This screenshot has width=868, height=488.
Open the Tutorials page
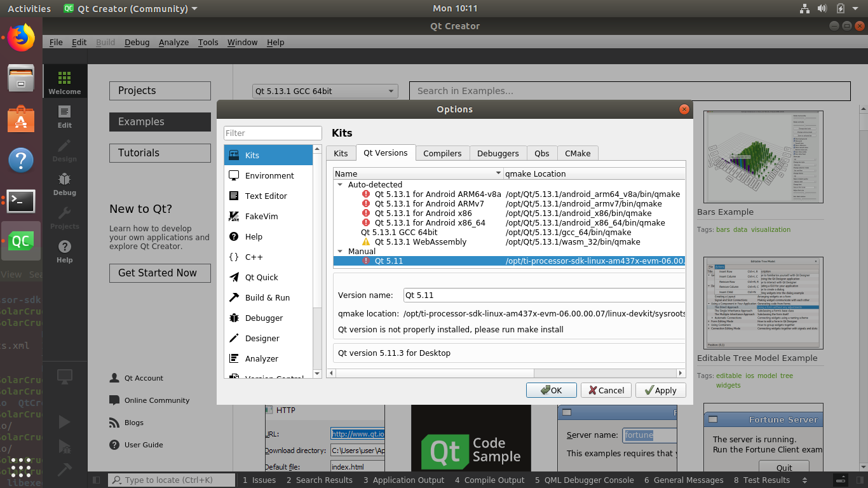coord(159,153)
